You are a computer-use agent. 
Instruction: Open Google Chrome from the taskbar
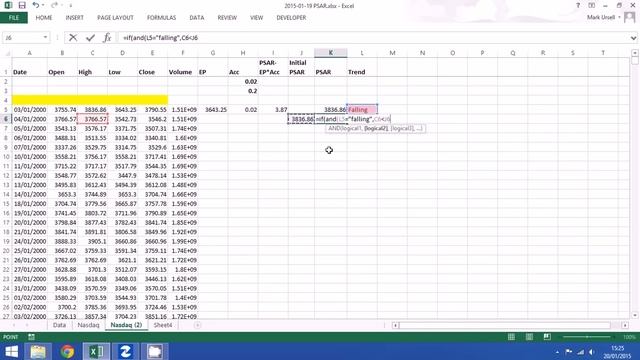point(67,351)
